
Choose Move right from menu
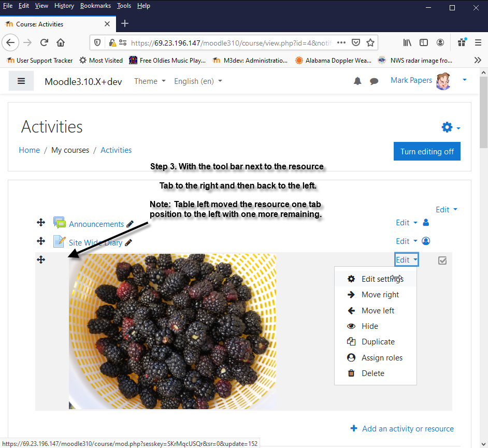tap(376, 295)
